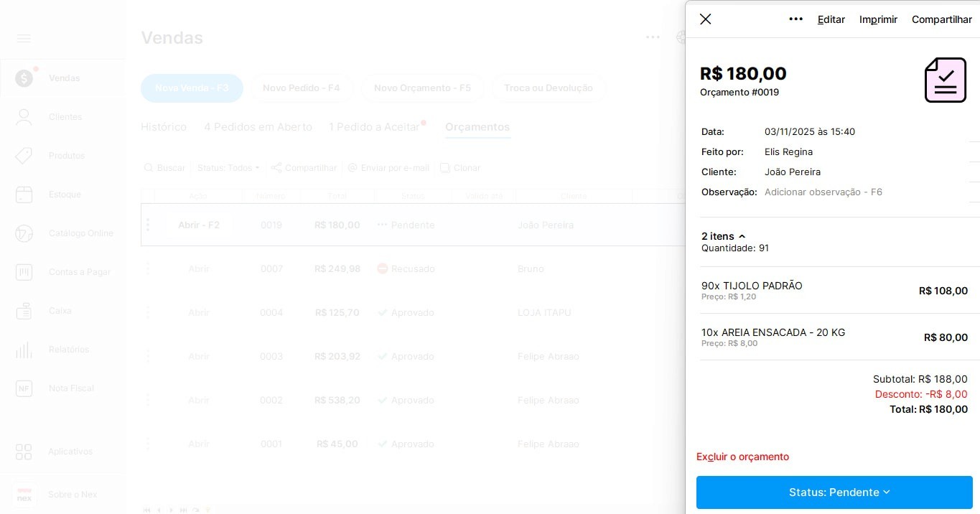The image size is (980, 514).
Task: Open the three-dot menu in the Vendas page header
Action: (653, 37)
